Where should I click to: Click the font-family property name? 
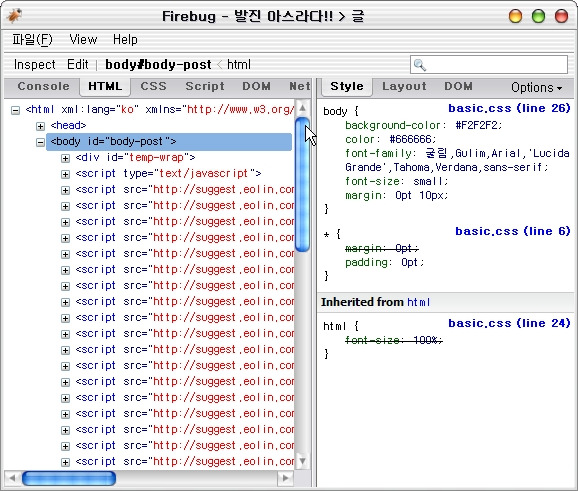pyautogui.click(x=378, y=153)
